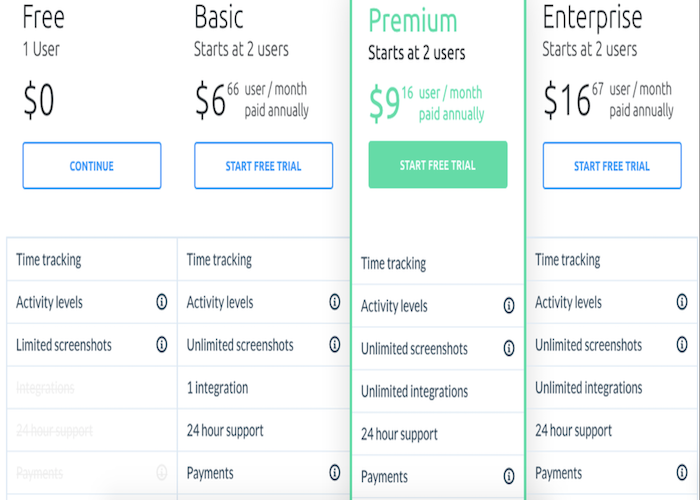Open info icon for Free Activity levels
700x500 pixels.
tap(162, 302)
